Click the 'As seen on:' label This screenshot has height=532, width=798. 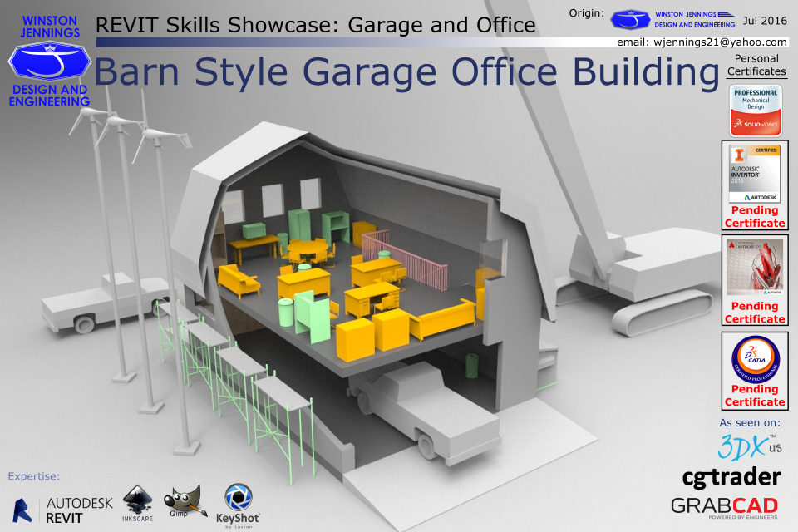click(750, 423)
